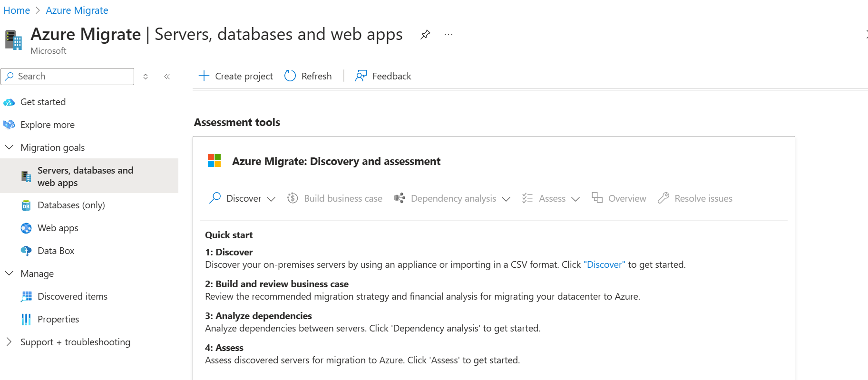
Task: Follow the "Discover" link in Quick start
Action: 604,264
